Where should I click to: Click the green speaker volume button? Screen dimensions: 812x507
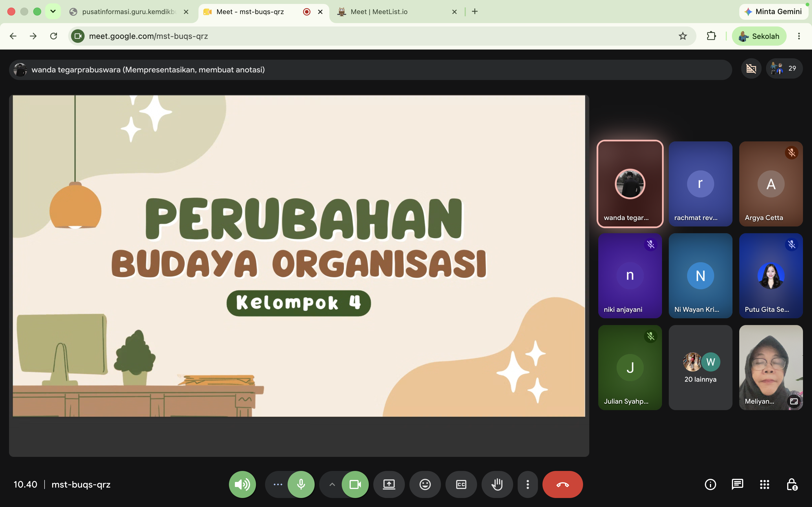242,484
